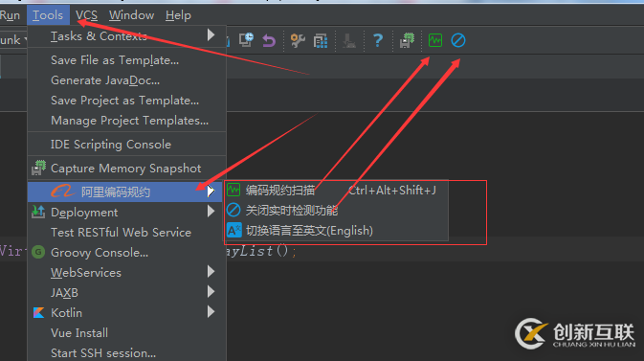Click the memory chip icon beside Capture Memory Snapshot
The image size is (644, 361).
(x=38, y=168)
